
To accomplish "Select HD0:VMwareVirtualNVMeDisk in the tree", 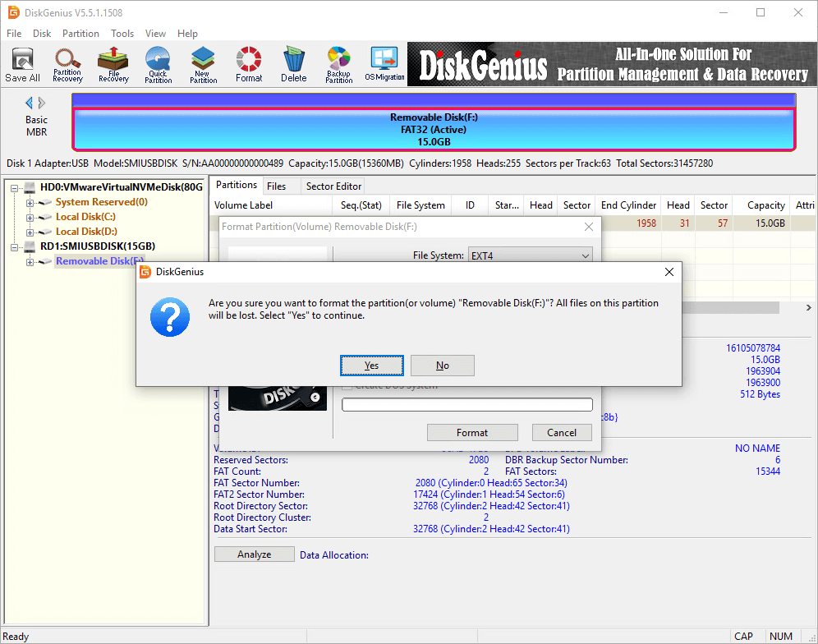I will click(121, 187).
